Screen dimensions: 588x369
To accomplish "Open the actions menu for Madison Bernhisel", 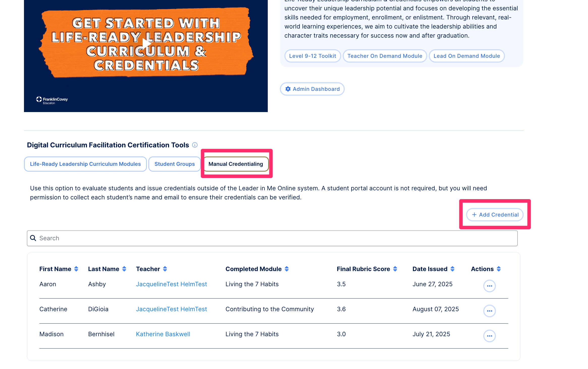I will click(489, 336).
